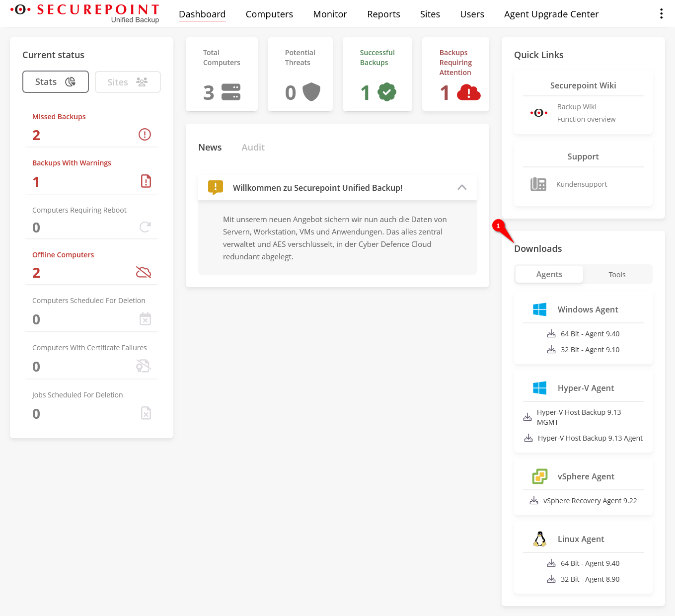The height and width of the screenshot is (616, 675).
Task: Click the Potential Threats shield icon
Action: [311, 92]
